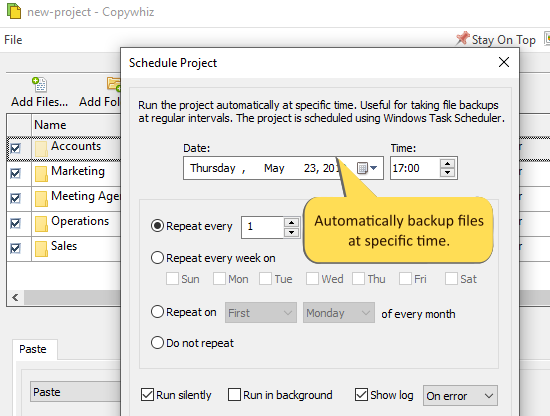This screenshot has width=550, height=416.
Task: Check the Wed weekday box
Action: (312, 279)
